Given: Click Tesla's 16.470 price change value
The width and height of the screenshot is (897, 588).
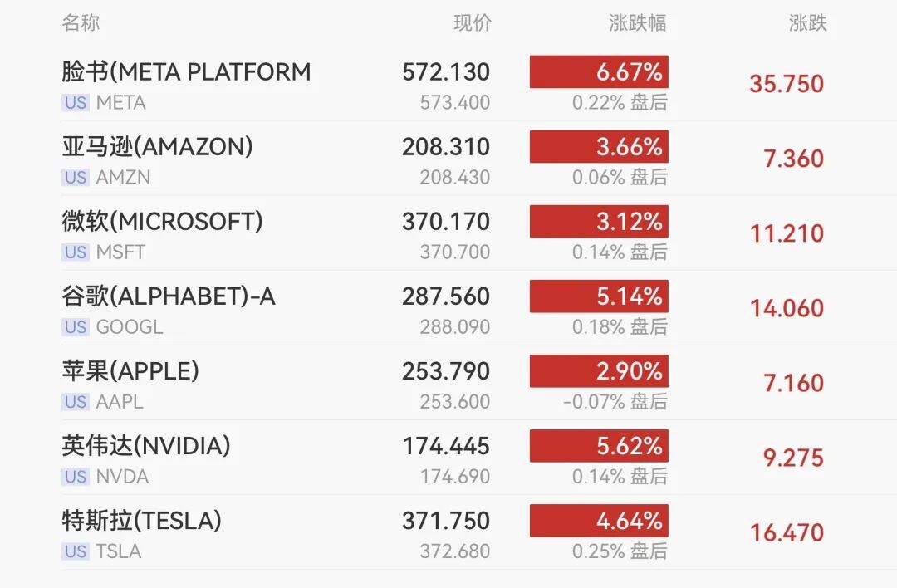Looking at the screenshot, I should 787,532.
